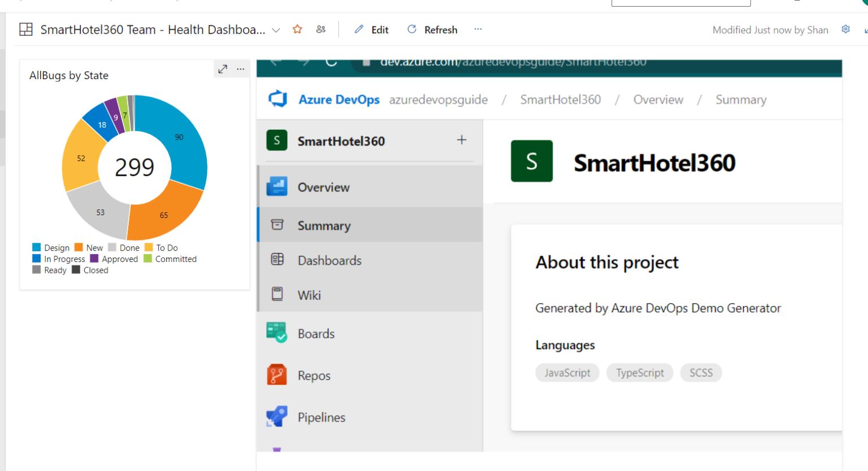Click the Azure DevOps logo icon
The height and width of the screenshot is (471, 868).
(x=277, y=99)
